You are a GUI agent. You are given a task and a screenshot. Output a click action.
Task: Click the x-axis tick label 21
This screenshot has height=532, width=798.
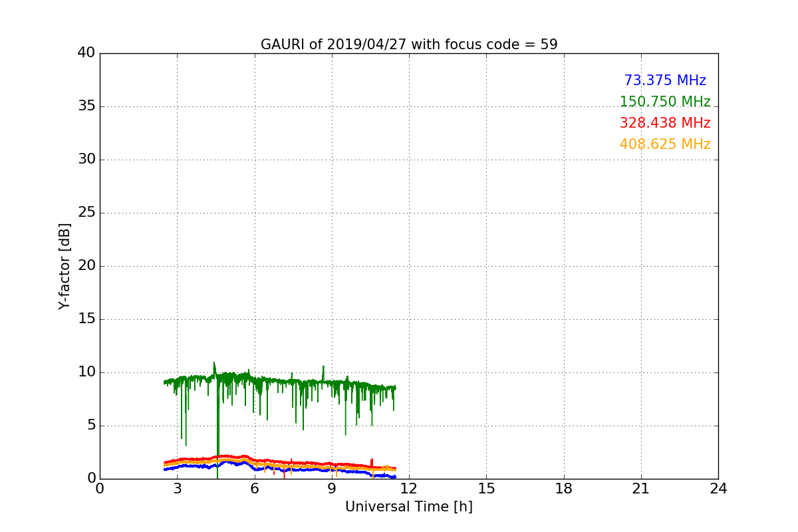pos(641,489)
